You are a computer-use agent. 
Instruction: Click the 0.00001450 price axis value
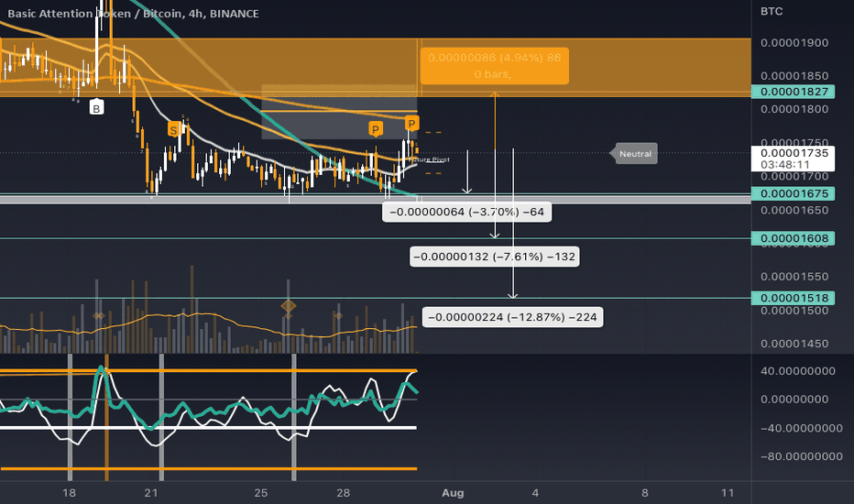click(794, 344)
